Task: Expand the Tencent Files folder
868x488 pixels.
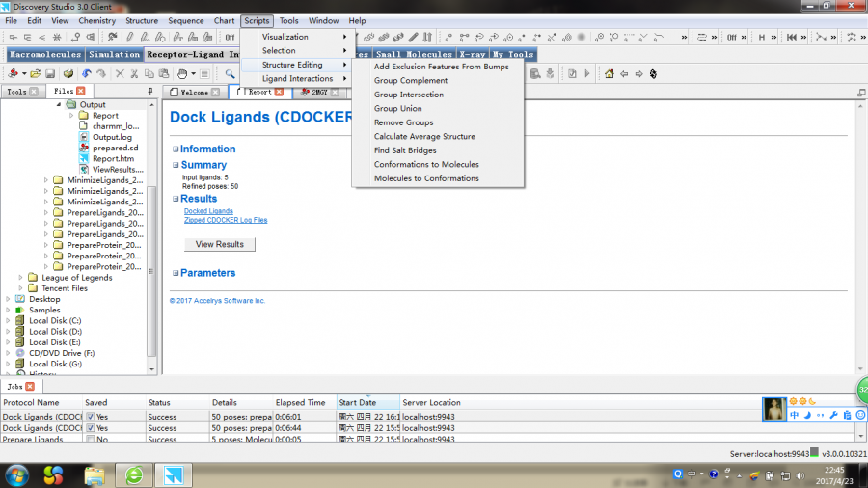Action: (x=20, y=288)
